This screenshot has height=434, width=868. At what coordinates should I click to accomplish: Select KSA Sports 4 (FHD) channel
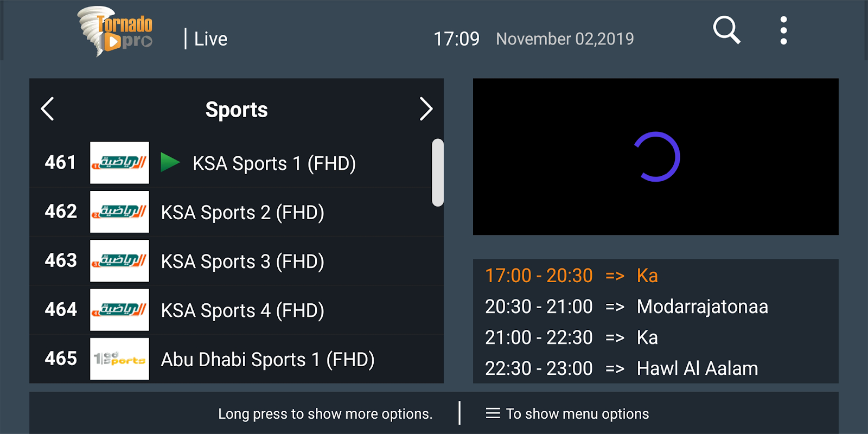242,310
